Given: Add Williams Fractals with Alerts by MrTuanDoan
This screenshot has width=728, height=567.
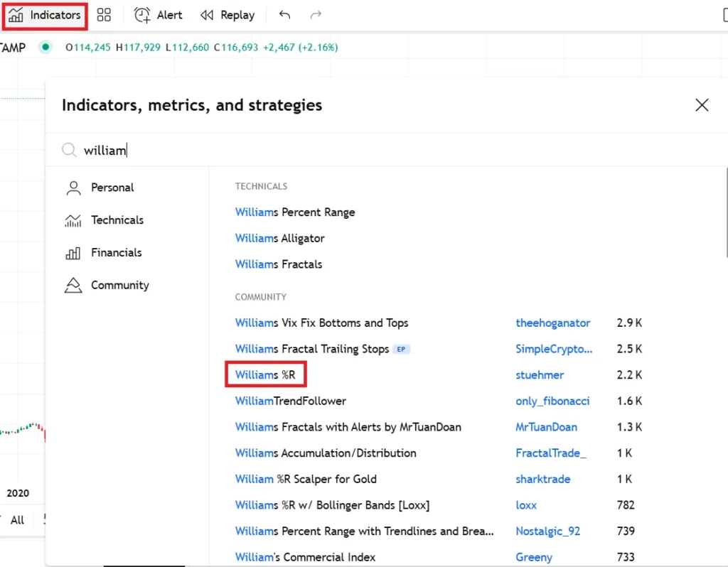Looking at the screenshot, I should [348, 426].
